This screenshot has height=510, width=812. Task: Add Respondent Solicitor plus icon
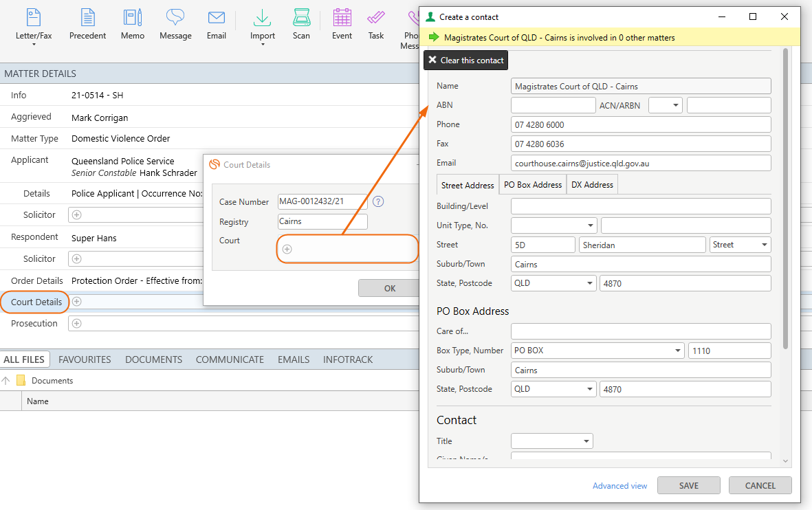pyautogui.click(x=76, y=259)
